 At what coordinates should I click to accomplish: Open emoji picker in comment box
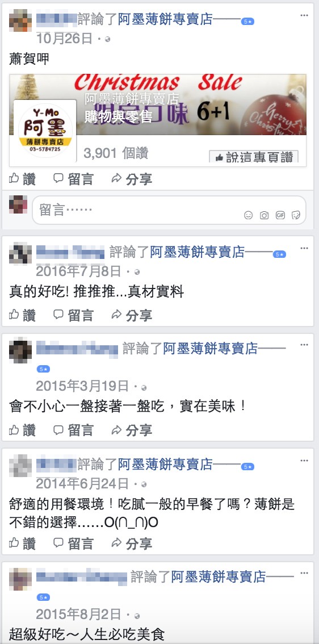click(249, 215)
